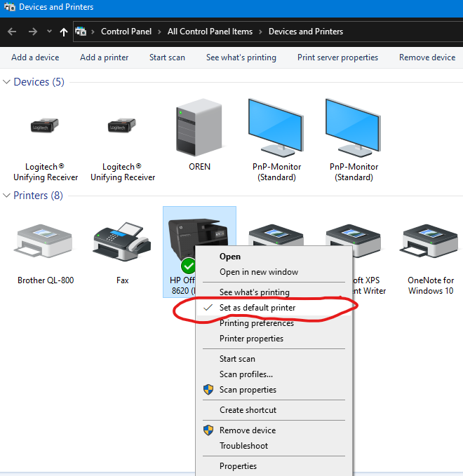Choose Create shortcut from context menu
This screenshot has width=463, height=476.
coord(248,410)
